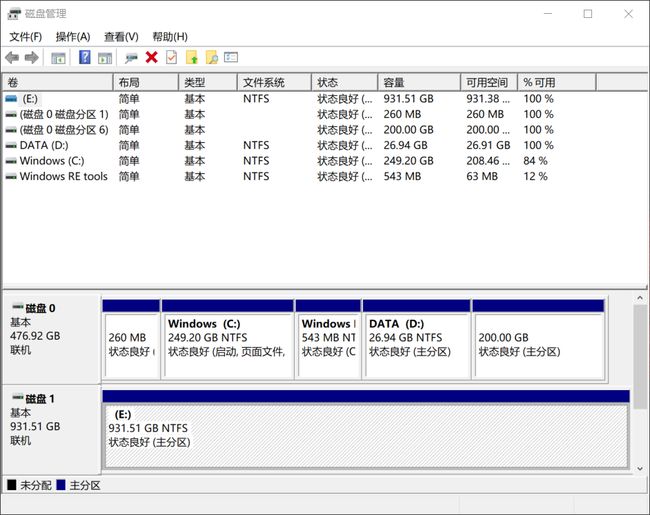Click the volume icon beside (E:) row
650x515 pixels.
pos(11,99)
